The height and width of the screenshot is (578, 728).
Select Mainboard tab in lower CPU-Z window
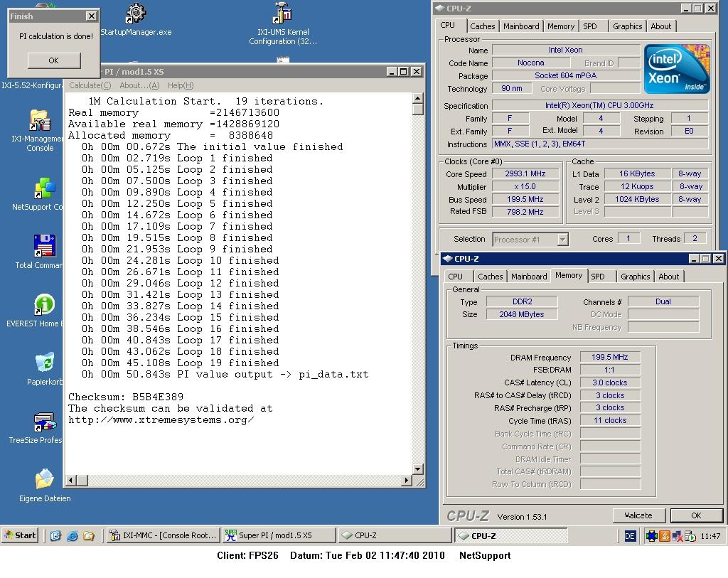tap(529, 277)
